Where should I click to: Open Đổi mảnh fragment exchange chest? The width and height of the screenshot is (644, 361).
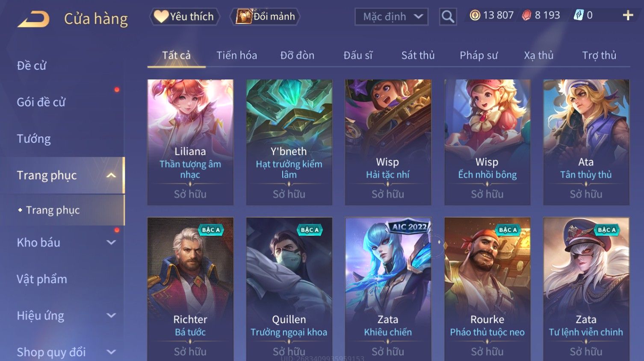[x=265, y=17]
